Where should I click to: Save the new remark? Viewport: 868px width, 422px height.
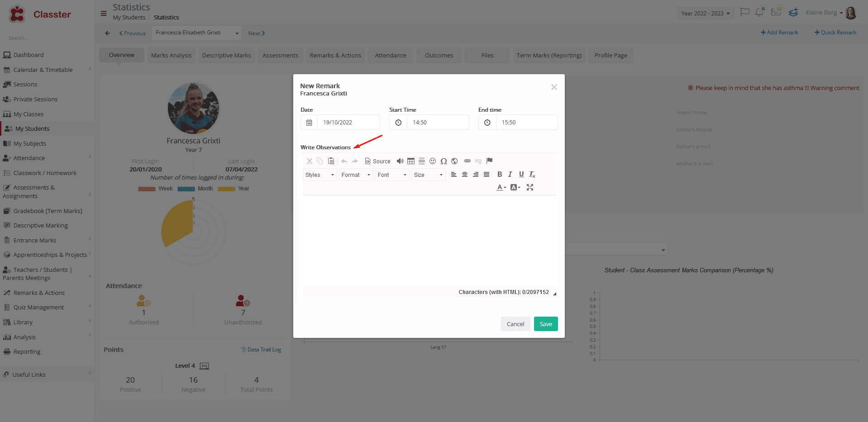click(x=546, y=324)
